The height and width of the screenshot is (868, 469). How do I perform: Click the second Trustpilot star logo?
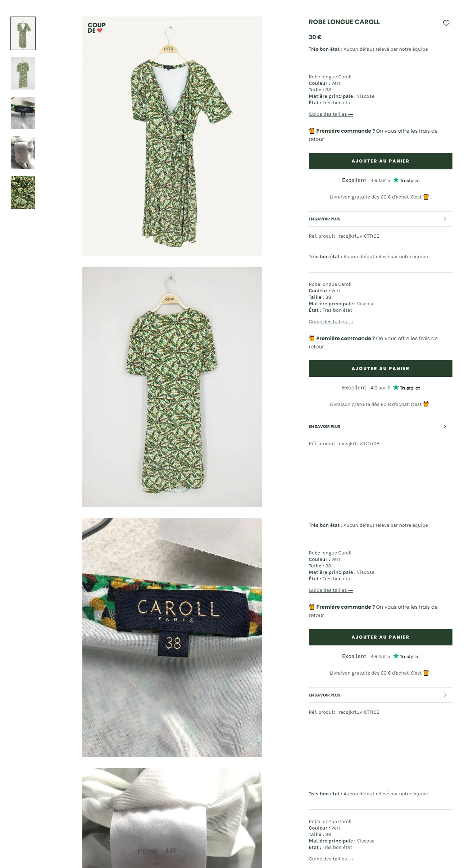(396, 387)
